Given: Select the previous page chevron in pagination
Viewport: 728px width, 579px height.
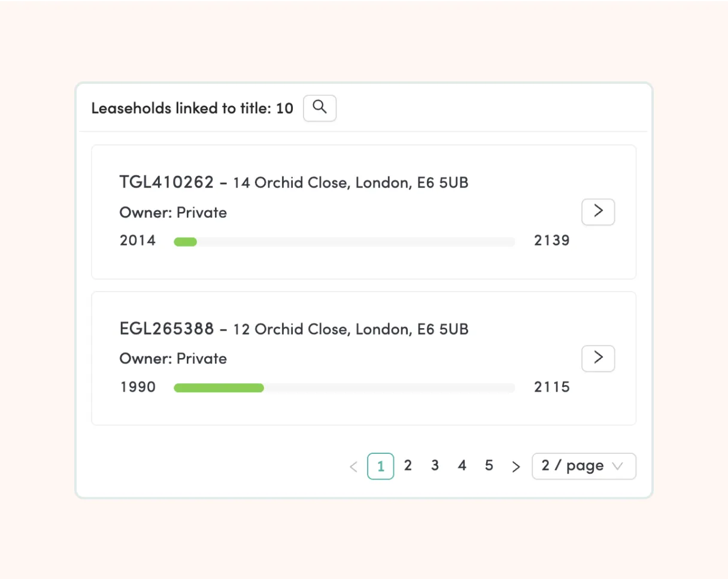Looking at the screenshot, I should 353,466.
